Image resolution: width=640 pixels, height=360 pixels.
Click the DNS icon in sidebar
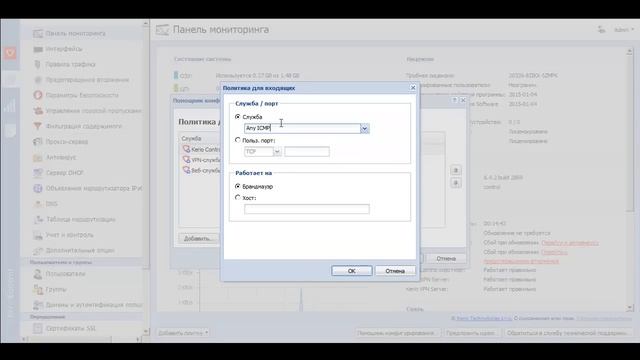click(38, 204)
